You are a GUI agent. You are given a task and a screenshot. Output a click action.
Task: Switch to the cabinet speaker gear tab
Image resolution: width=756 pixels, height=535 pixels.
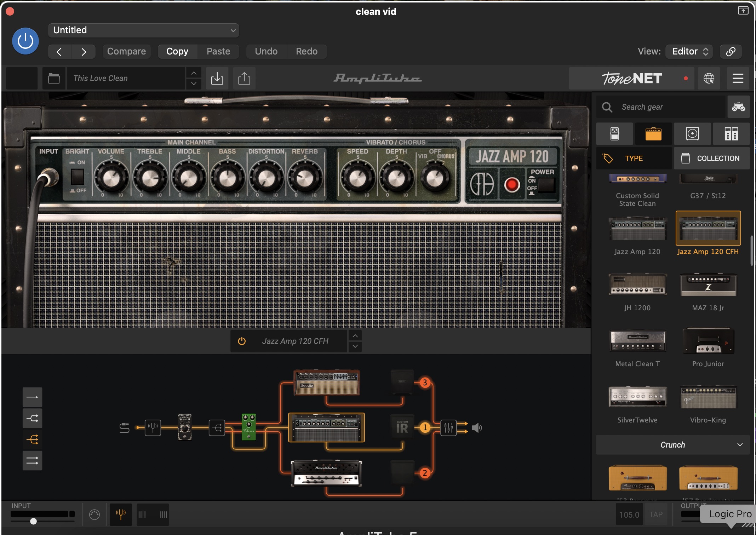692,134
